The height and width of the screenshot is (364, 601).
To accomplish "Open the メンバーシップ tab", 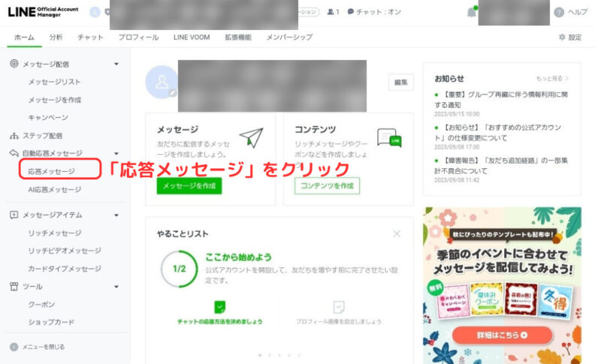I will coord(289,37).
